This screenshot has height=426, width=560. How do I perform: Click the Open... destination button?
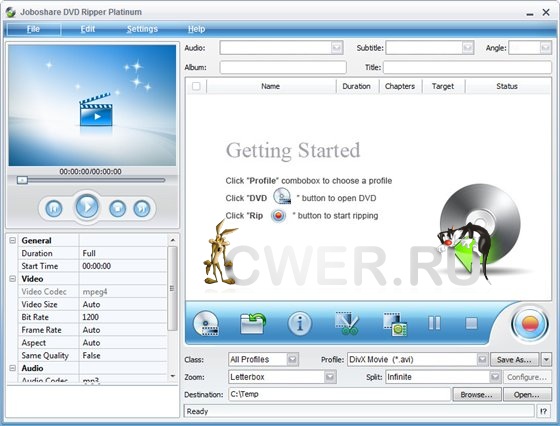pos(527,394)
